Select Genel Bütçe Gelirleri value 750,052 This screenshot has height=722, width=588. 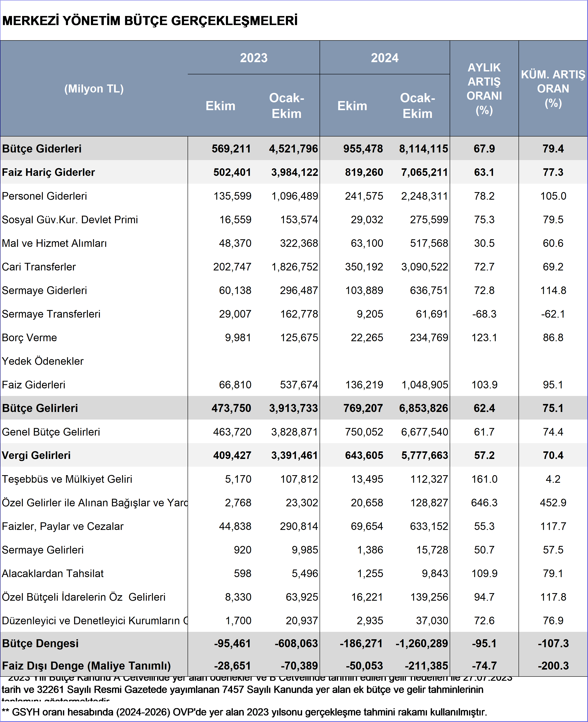364,432
